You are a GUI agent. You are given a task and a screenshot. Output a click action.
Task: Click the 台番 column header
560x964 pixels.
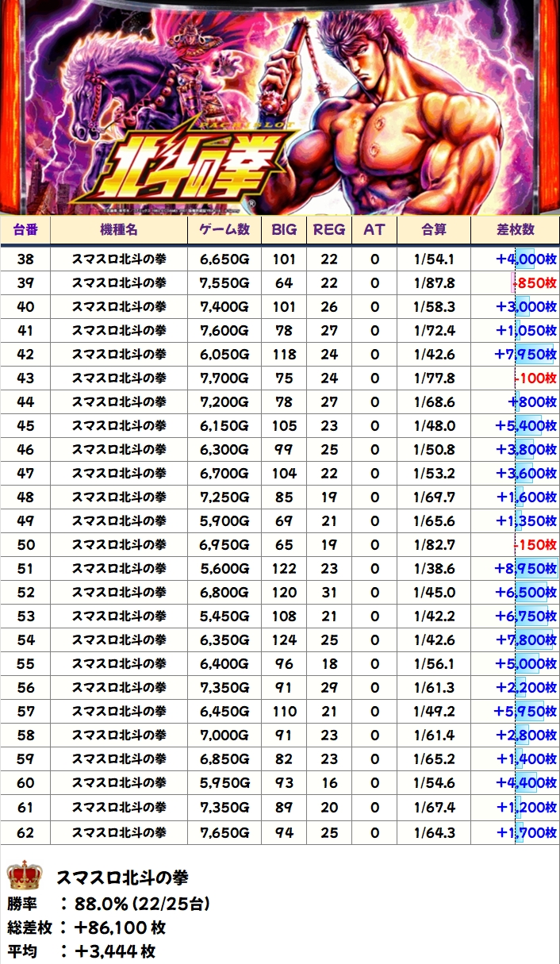click(25, 229)
